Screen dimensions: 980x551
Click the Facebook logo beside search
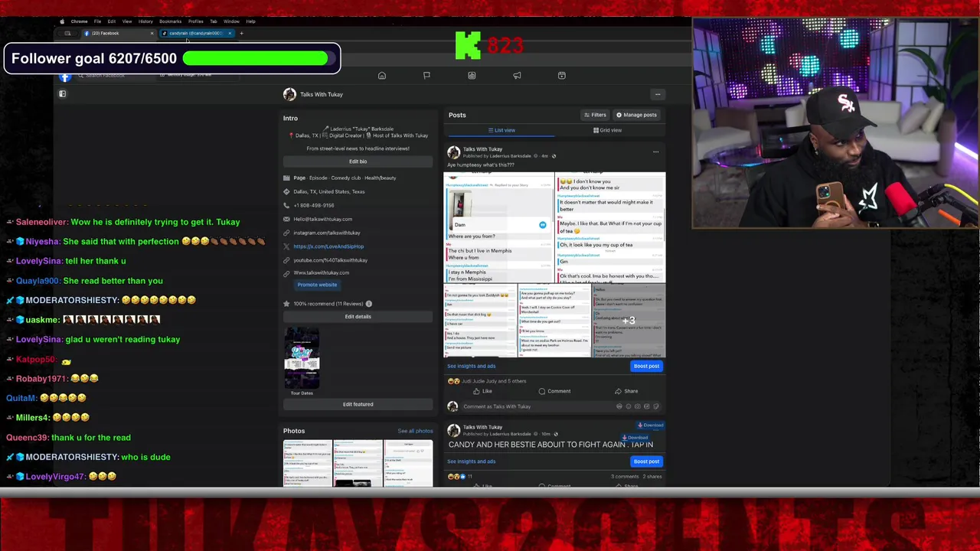coord(65,77)
